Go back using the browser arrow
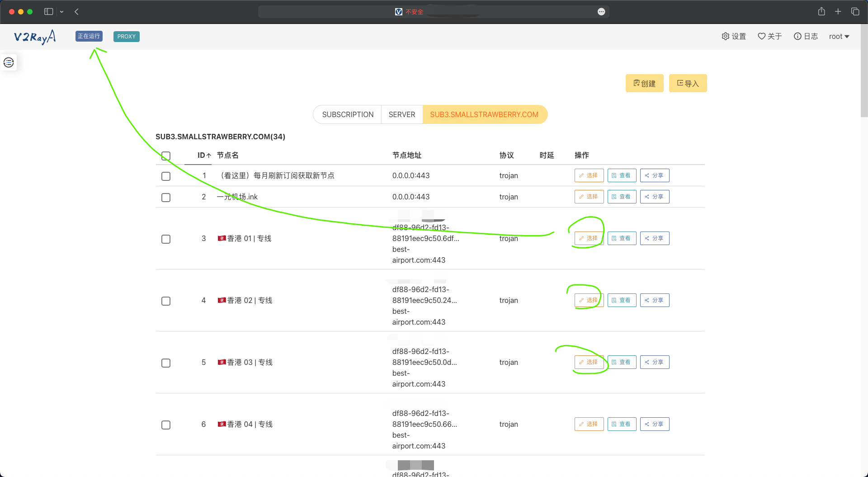This screenshot has height=477, width=868. [x=76, y=12]
